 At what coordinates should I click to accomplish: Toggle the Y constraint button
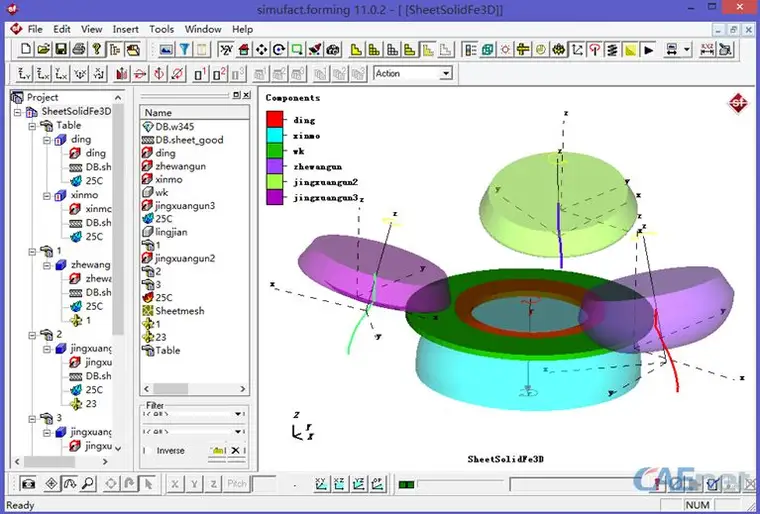tap(194, 483)
